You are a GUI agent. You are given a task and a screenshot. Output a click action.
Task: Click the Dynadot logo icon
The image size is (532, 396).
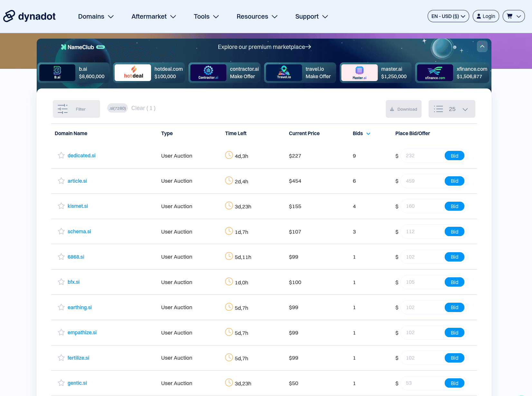coord(9,16)
